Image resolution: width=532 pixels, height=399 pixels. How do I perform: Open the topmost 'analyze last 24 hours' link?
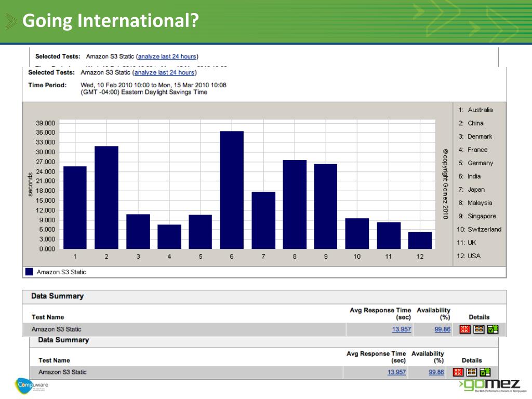(167, 56)
